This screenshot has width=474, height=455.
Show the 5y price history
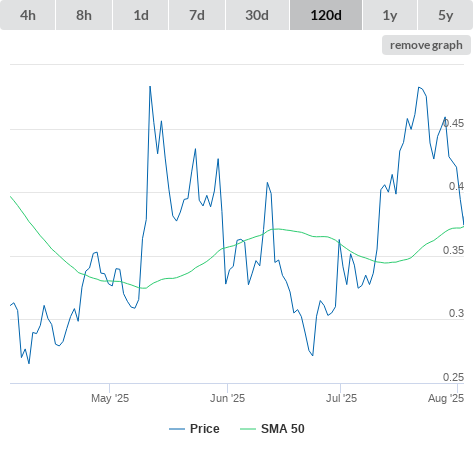446,15
